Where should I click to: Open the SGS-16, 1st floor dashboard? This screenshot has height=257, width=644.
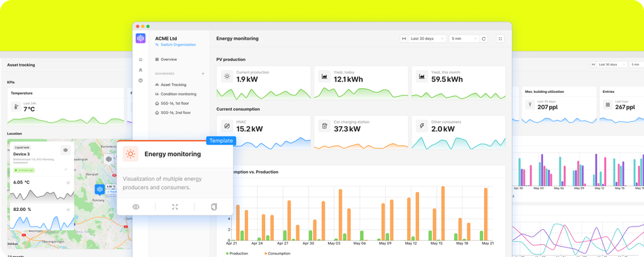point(172,104)
